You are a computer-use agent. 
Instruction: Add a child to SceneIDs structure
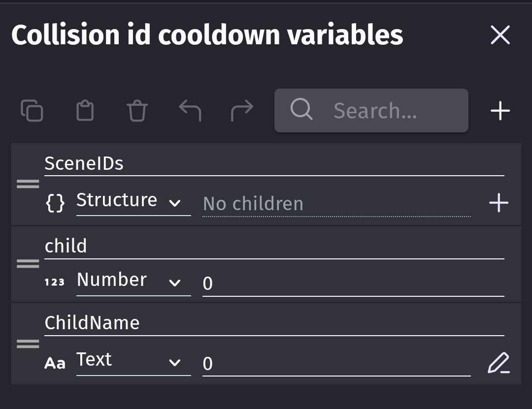click(x=499, y=202)
